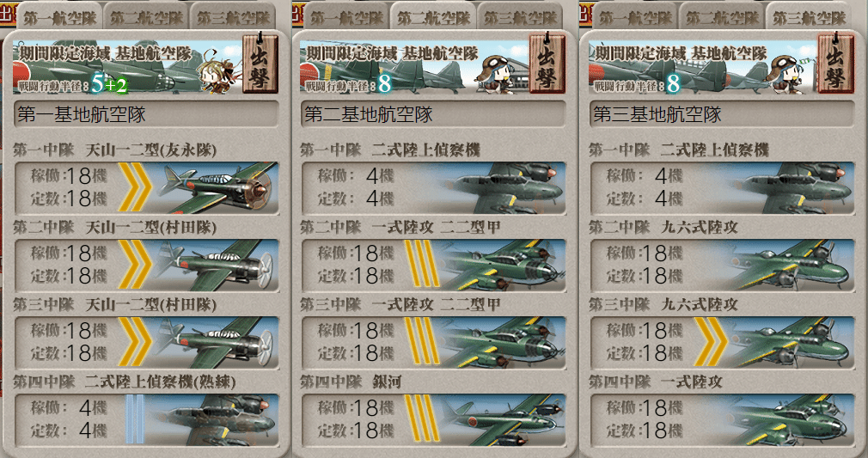
Task: Switch to 第三航空隊 tab above 第二基地航空隊 panel
Action: [x=520, y=17]
